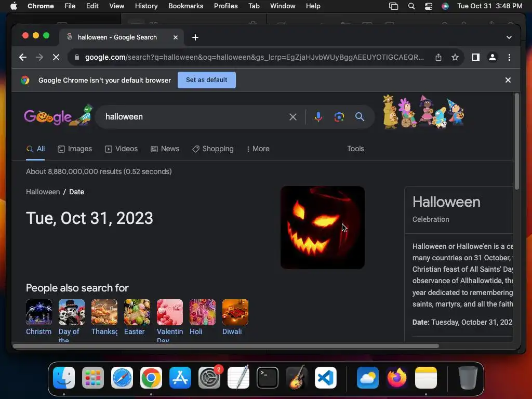Go back to the previous page
Image resolution: width=532 pixels, height=399 pixels.
[23, 57]
